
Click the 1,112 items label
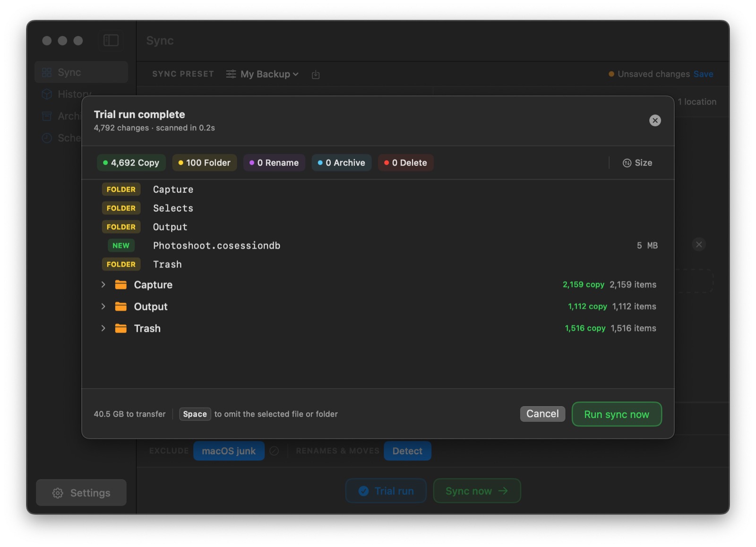click(x=634, y=306)
